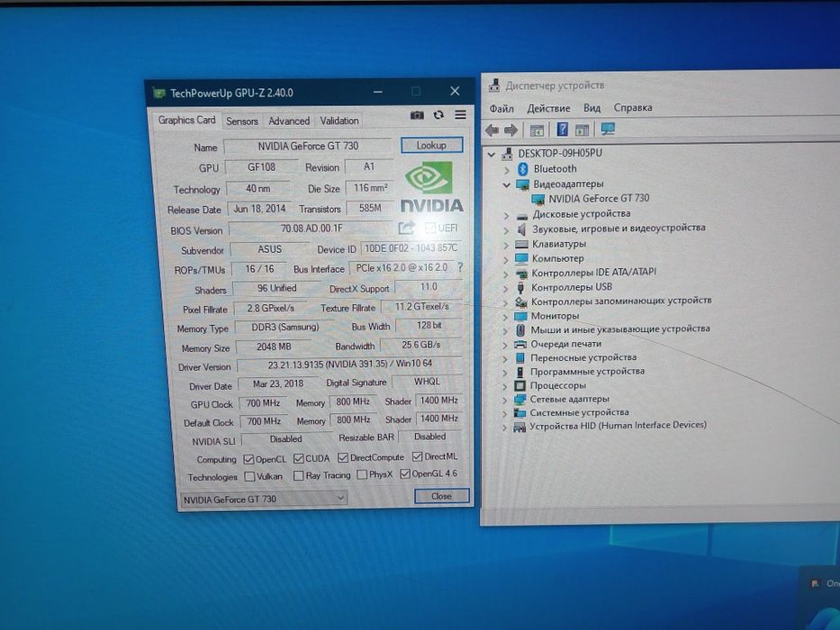
Task: Click the Bus Interface question mark
Action: tap(460, 266)
